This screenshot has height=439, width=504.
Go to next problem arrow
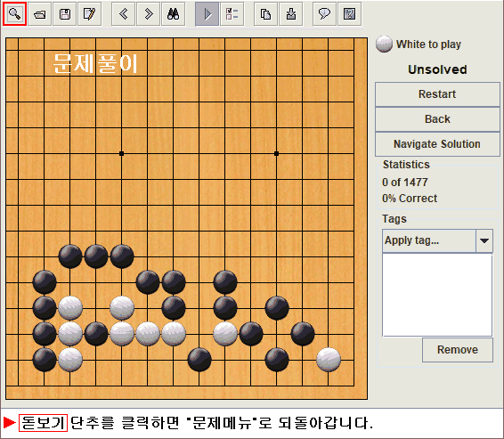tap(149, 14)
